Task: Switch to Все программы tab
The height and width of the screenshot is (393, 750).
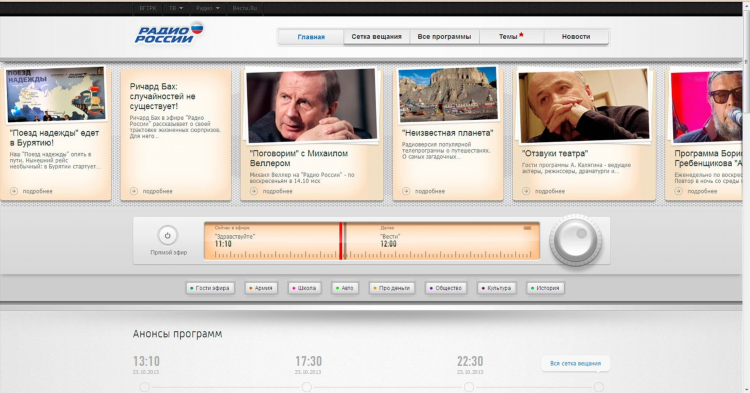Action: [444, 37]
